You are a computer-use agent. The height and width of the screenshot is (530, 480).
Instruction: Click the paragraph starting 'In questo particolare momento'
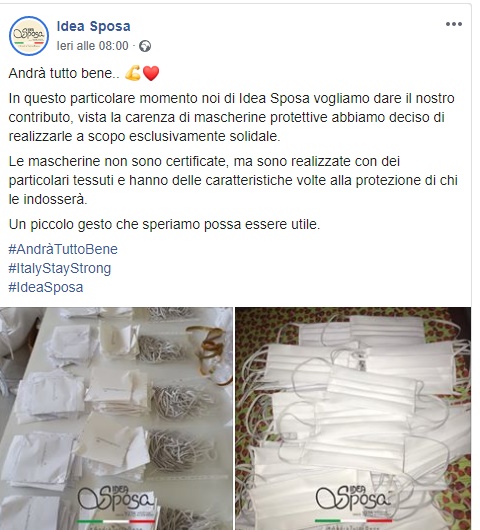(x=232, y=117)
